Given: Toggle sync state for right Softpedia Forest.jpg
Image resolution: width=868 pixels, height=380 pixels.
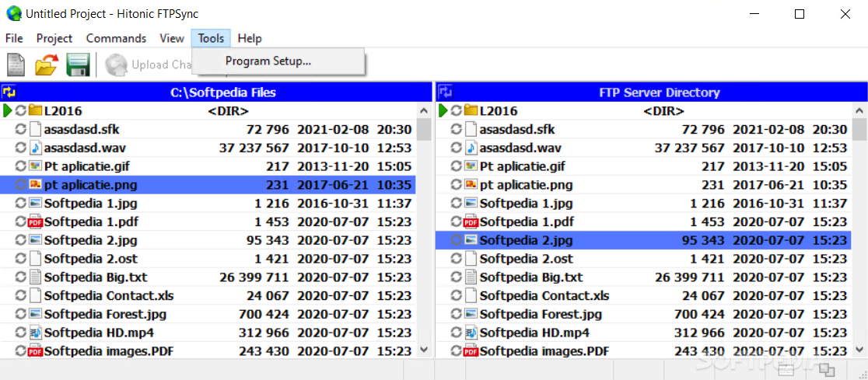Looking at the screenshot, I should [457, 314].
